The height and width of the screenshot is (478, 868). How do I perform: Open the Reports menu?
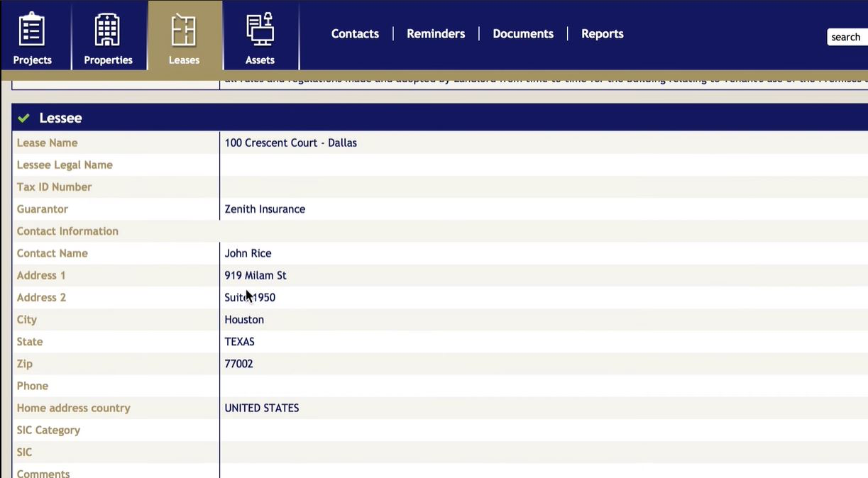(x=603, y=34)
